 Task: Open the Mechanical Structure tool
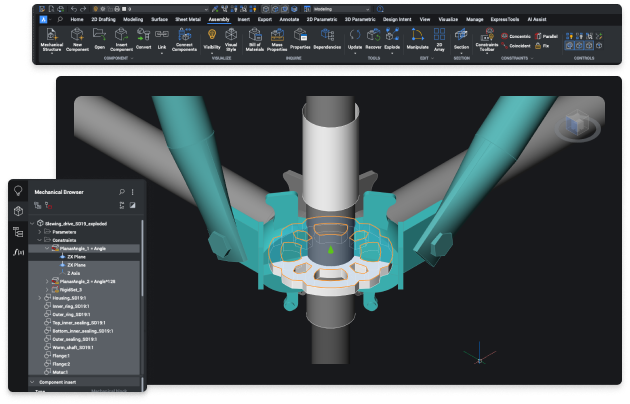[52, 40]
